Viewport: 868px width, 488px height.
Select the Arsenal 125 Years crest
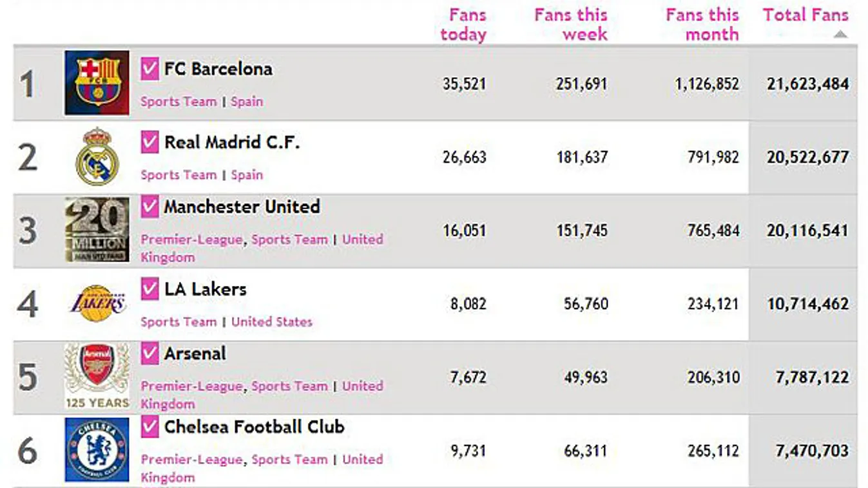point(97,377)
